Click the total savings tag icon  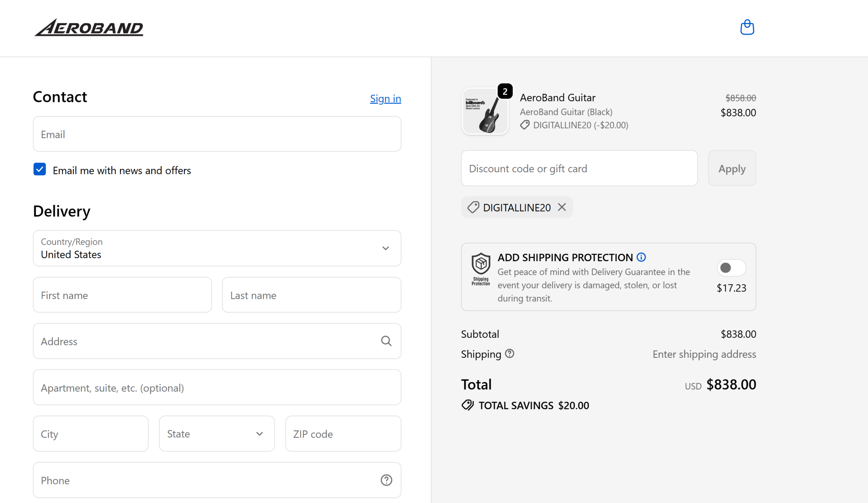point(468,405)
